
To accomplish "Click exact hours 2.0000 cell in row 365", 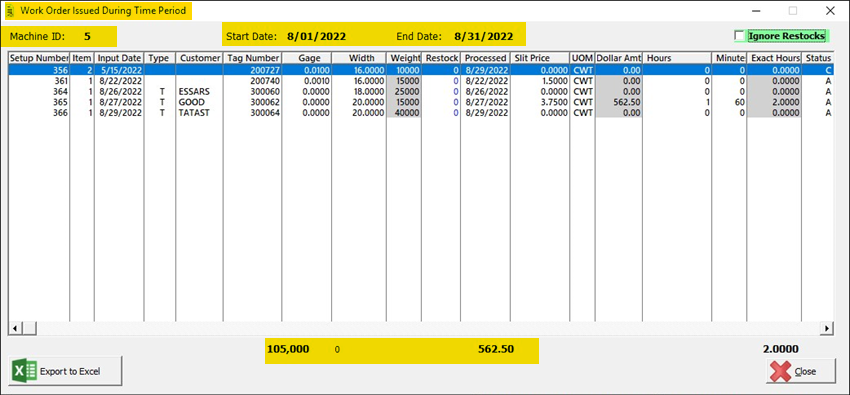I will (774, 102).
